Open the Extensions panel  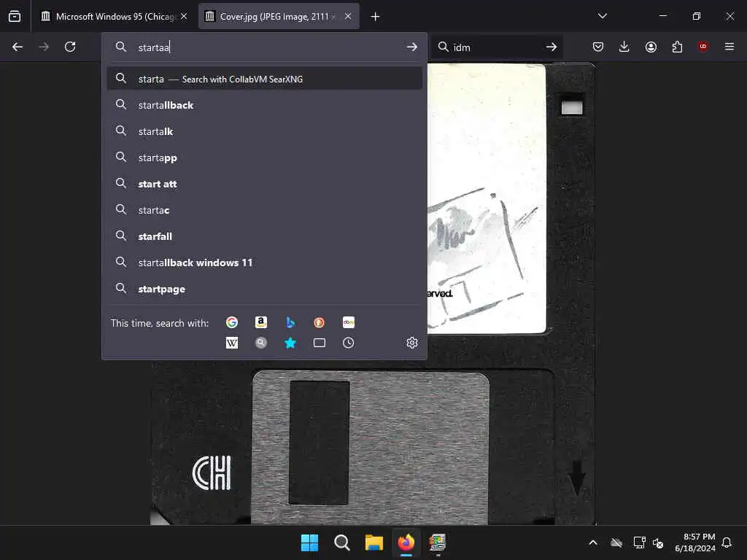pyautogui.click(x=677, y=47)
